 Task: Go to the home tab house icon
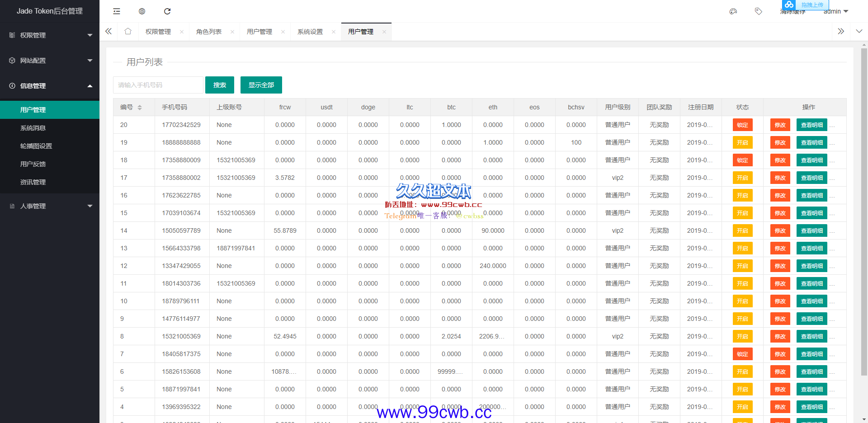click(x=128, y=32)
